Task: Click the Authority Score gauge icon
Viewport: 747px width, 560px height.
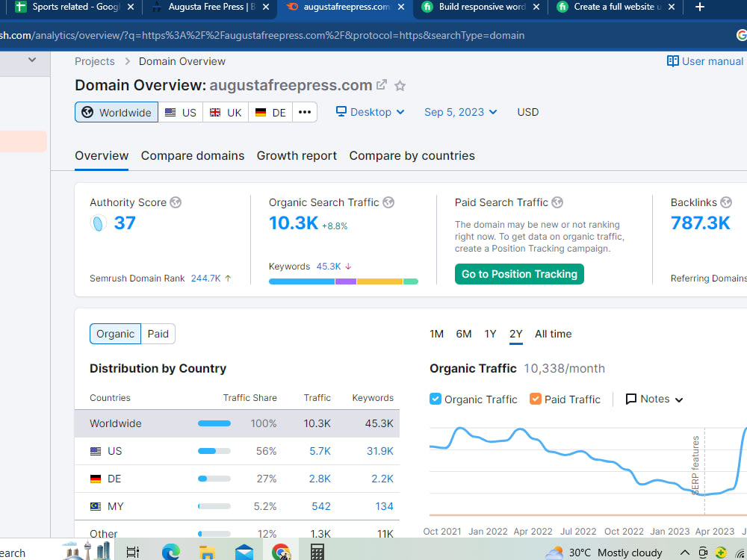Action: coord(98,223)
